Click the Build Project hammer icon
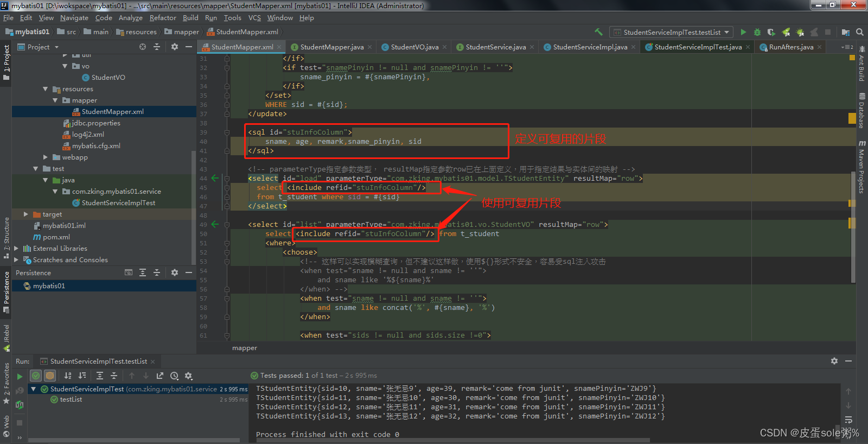This screenshot has width=868, height=444. (599, 32)
